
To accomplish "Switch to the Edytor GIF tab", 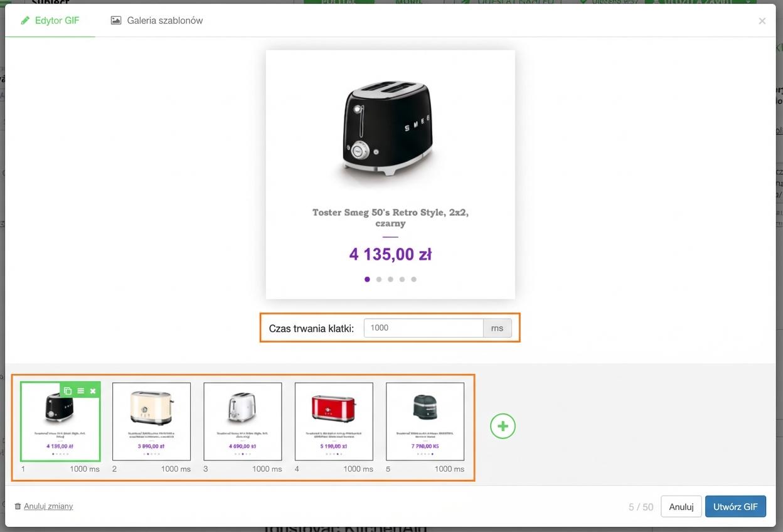I will tap(50, 21).
